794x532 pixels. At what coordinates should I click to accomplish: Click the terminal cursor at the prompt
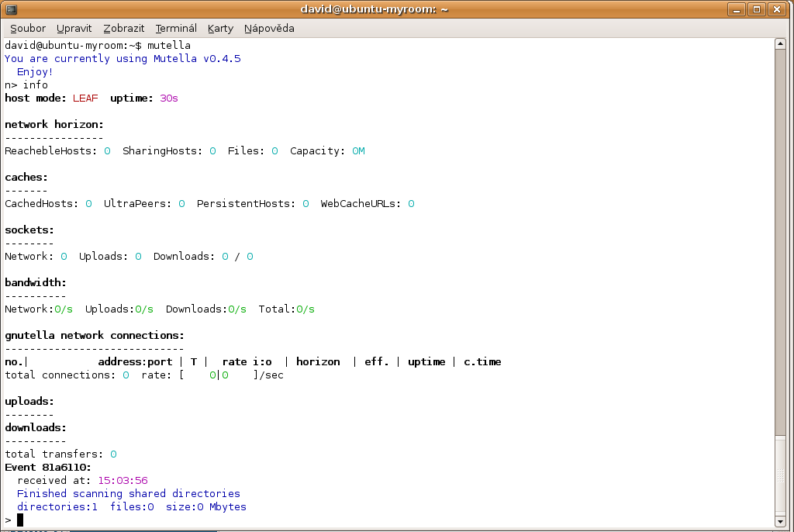click(x=20, y=520)
